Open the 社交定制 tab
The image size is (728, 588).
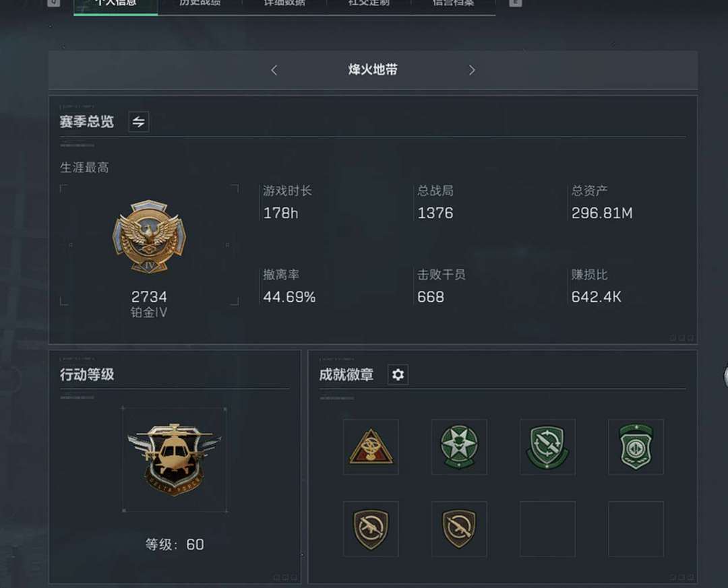point(369,4)
